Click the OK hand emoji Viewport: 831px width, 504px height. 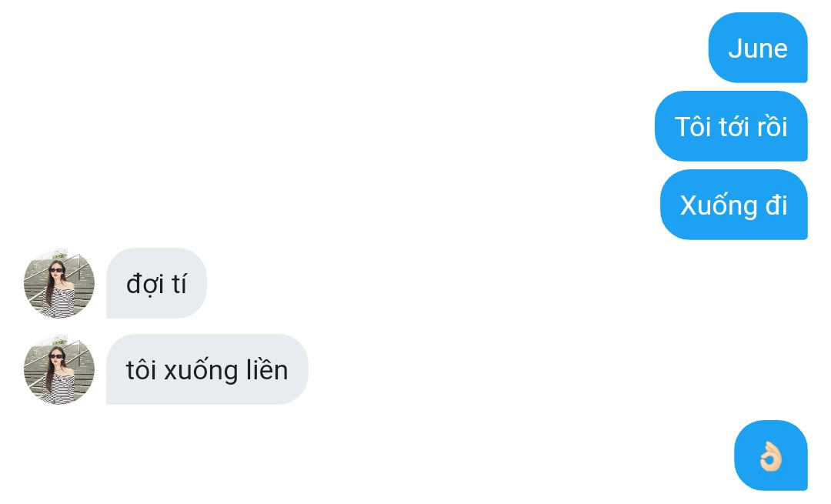(770, 456)
